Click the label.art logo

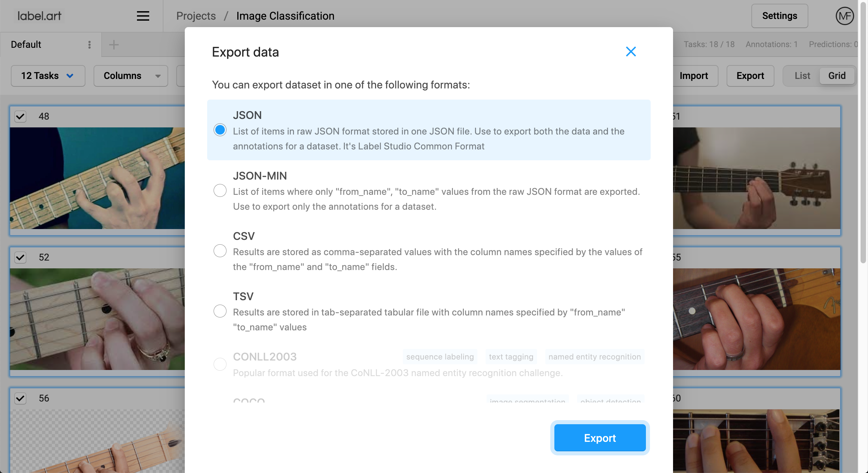39,16
